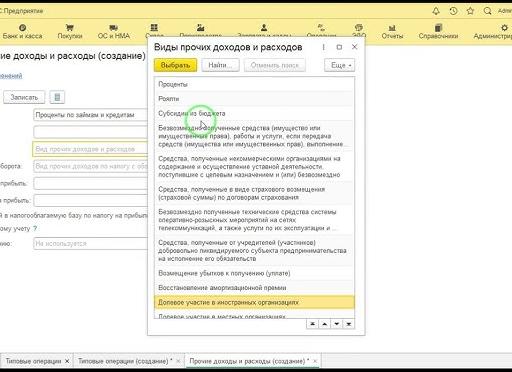
Task: Click the Справочники books icon
Action: click(438, 28)
